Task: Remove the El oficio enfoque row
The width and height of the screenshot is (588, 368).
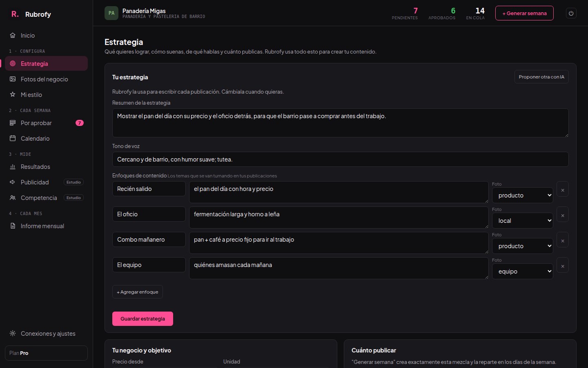Action: [563, 215]
